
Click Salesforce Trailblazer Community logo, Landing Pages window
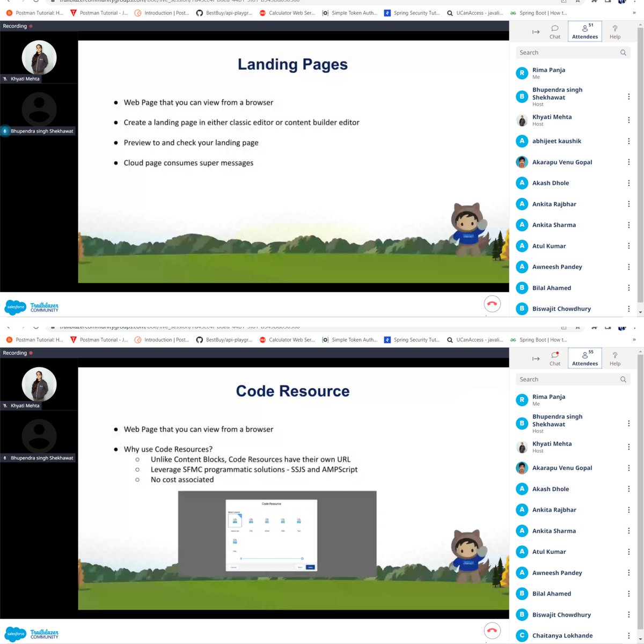(32, 307)
